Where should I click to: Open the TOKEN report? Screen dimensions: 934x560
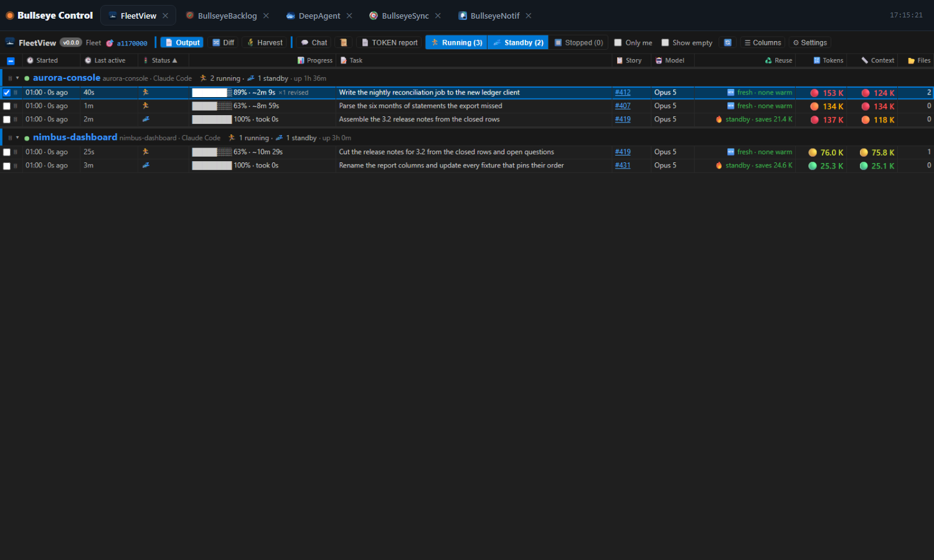[x=389, y=42]
